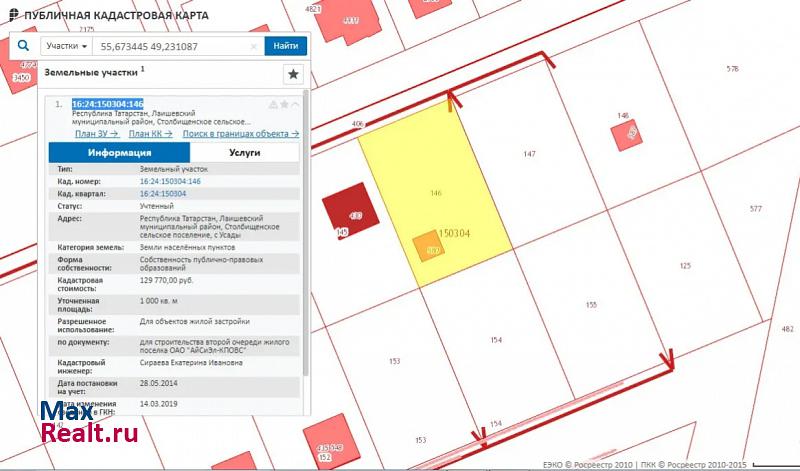The image size is (800, 471).
Task: Toggle the favorite star on parcel result
Action: [x=284, y=104]
